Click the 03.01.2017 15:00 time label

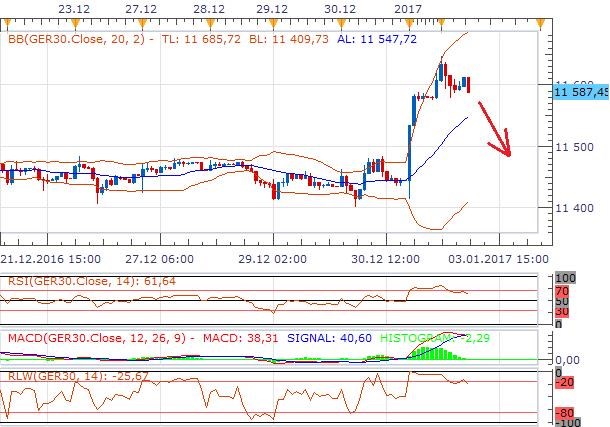tap(498, 257)
